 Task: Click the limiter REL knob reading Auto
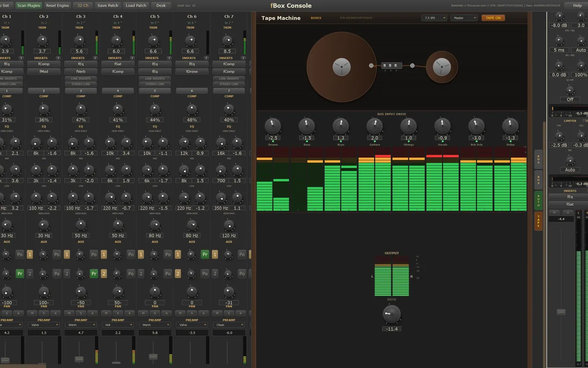pyautogui.click(x=570, y=161)
